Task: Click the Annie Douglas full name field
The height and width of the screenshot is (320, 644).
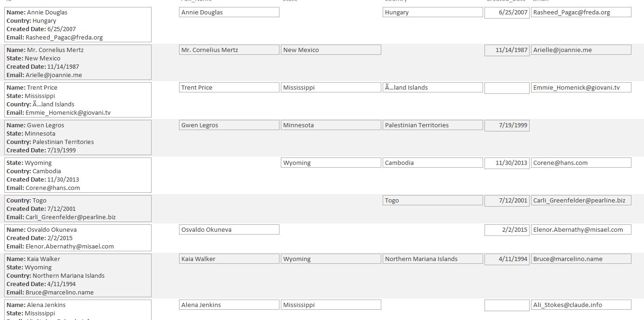Action: [x=229, y=13]
